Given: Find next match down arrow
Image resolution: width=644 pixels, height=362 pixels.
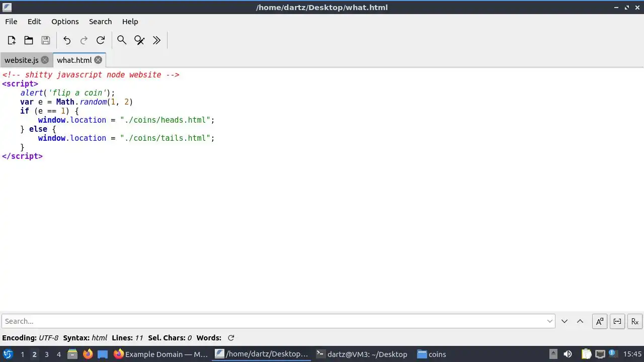Looking at the screenshot, I should (x=565, y=321).
